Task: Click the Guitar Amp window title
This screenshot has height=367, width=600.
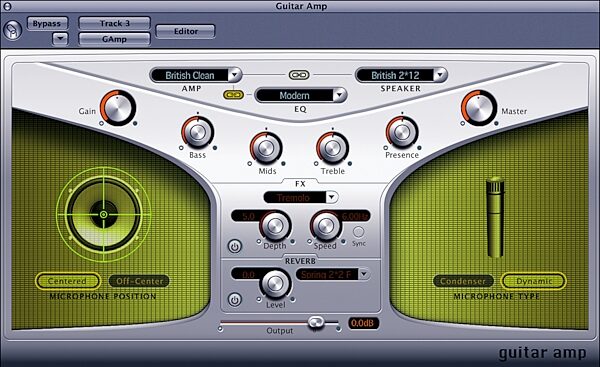Action: [301, 6]
